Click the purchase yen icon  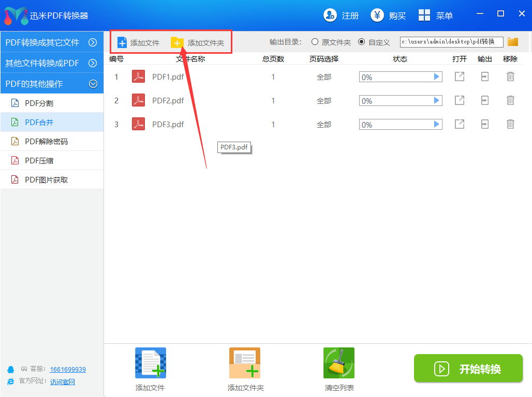pyautogui.click(x=377, y=16)
